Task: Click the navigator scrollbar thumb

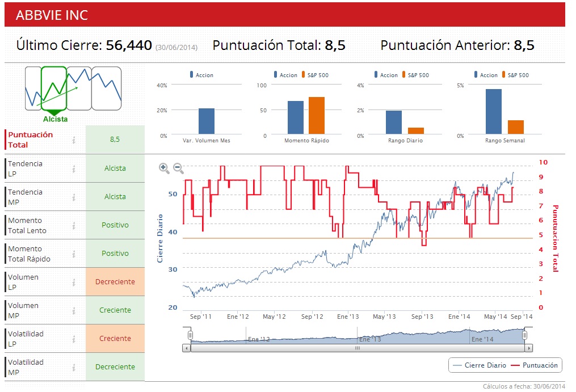Action: [358, 348]
